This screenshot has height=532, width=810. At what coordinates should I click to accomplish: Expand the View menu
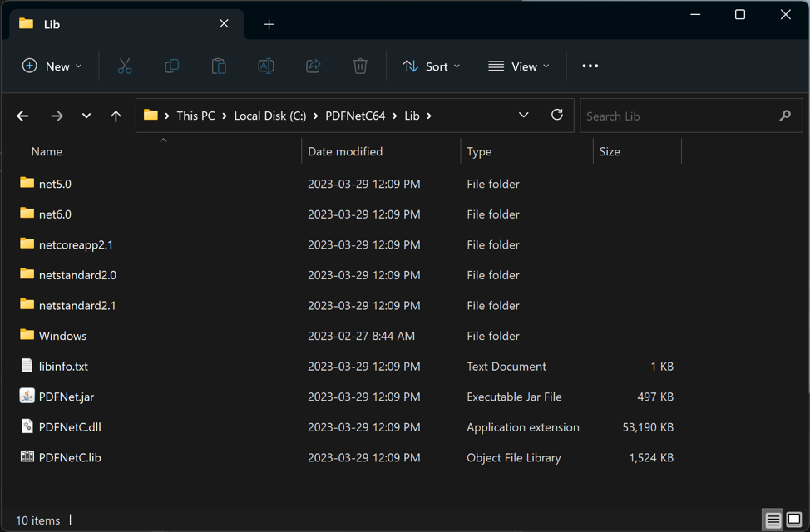click(x=518, y=66)
